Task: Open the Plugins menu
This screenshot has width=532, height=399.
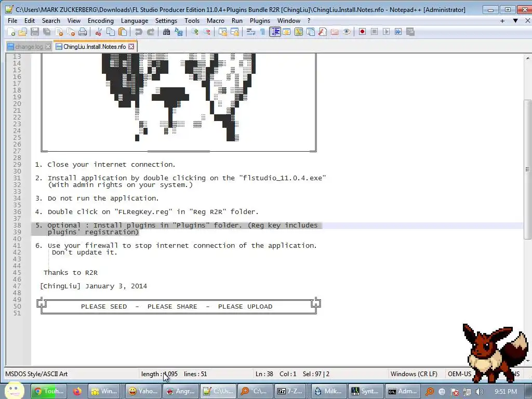Action: [x=260, y=21]
